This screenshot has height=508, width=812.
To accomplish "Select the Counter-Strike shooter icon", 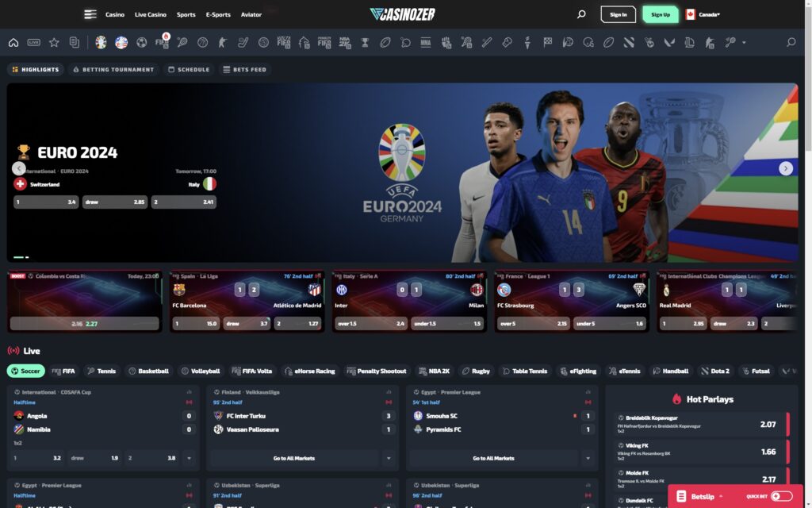I will click(223, 43).
